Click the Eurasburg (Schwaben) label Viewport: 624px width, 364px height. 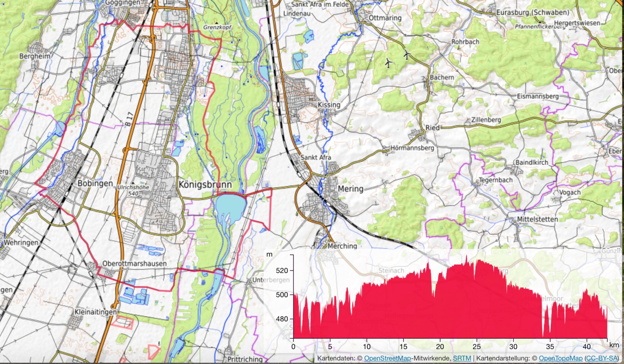tap(532, 12)
